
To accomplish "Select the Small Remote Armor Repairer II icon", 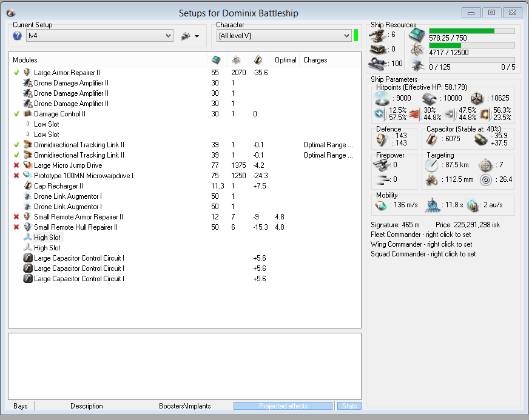I will click(27, 217).
